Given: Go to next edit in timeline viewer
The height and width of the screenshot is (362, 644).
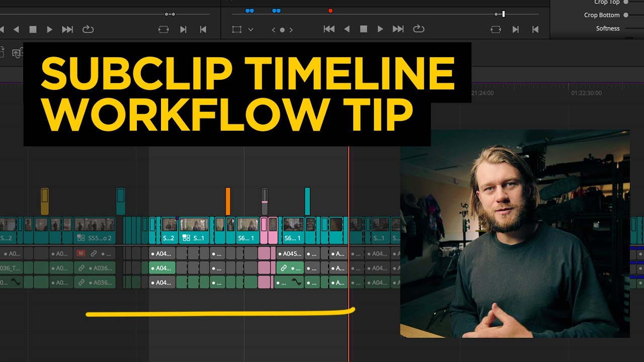Looking at the screenshot, I should point(516,30).
